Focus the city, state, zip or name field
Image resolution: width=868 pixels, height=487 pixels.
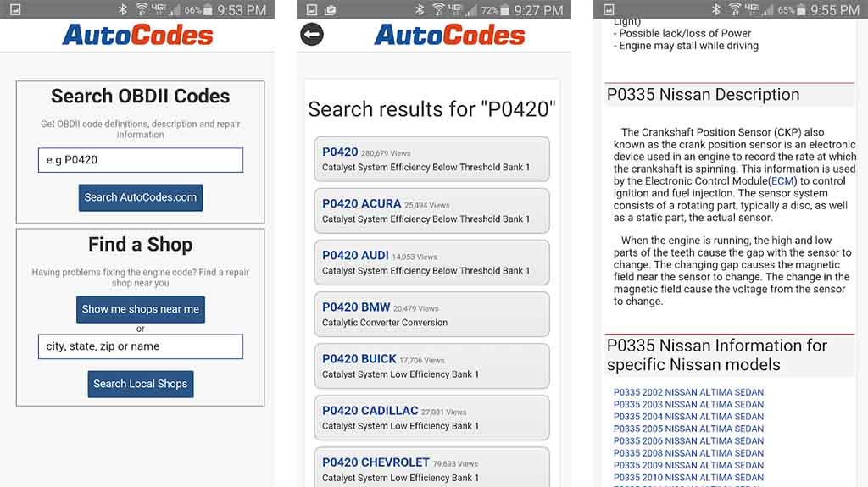[141, 346]
